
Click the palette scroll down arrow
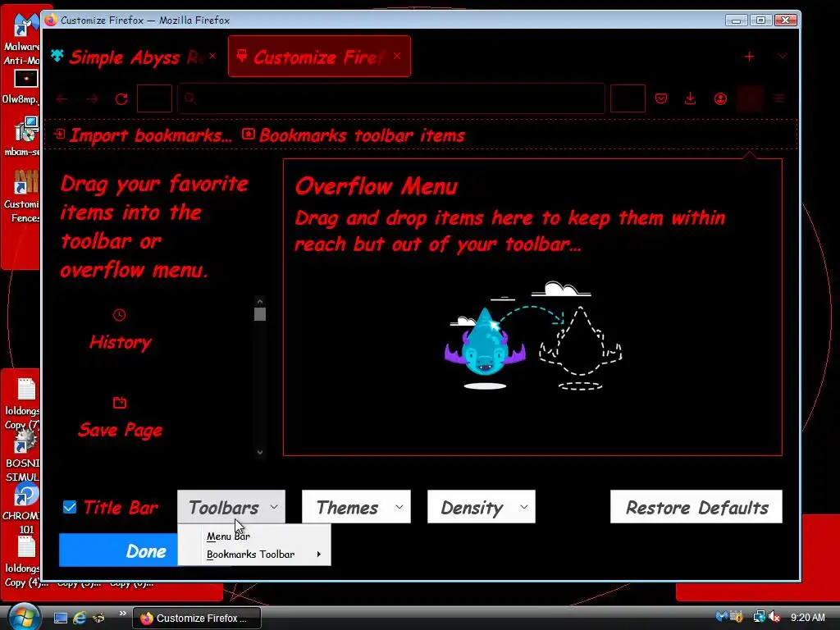click(x=260, y=452)
